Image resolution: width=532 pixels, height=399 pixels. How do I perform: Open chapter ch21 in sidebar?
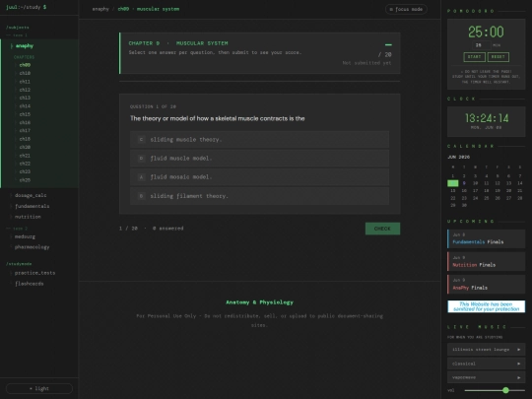pos(25,156)
